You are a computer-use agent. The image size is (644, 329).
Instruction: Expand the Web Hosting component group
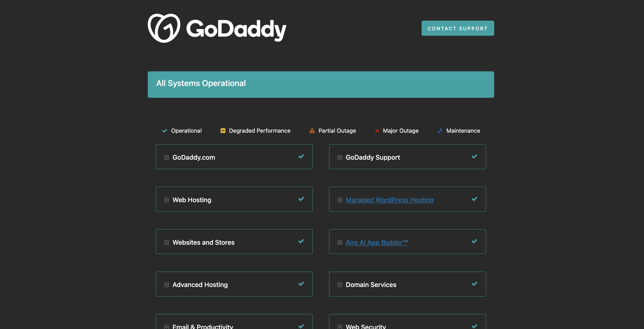click(x=167, y=200)
